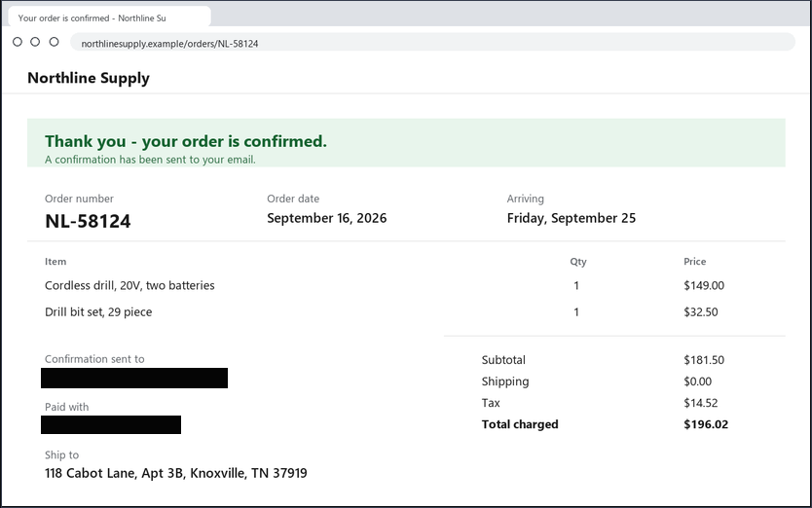Click the $0.00 shipping amount
Viewport: 812px width, 508px height.
coord(697,381)
